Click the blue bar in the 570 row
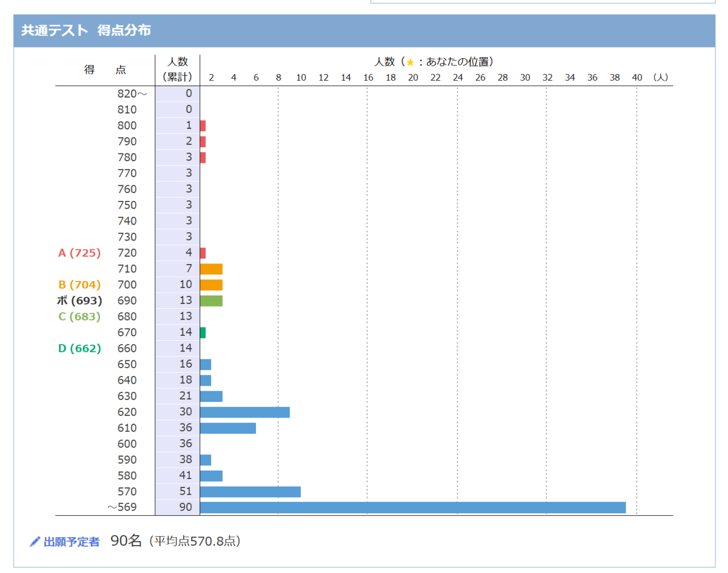 (x=250, y=492)
